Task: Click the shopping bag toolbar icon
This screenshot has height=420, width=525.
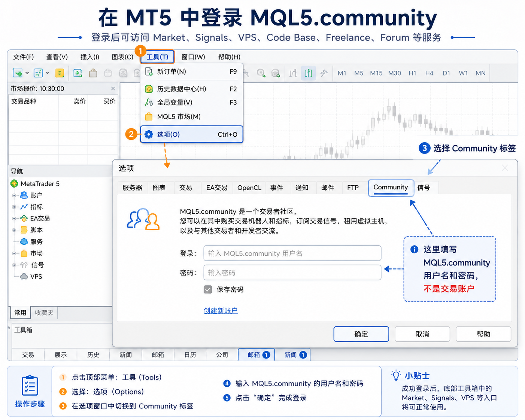Action: [93, 73]
